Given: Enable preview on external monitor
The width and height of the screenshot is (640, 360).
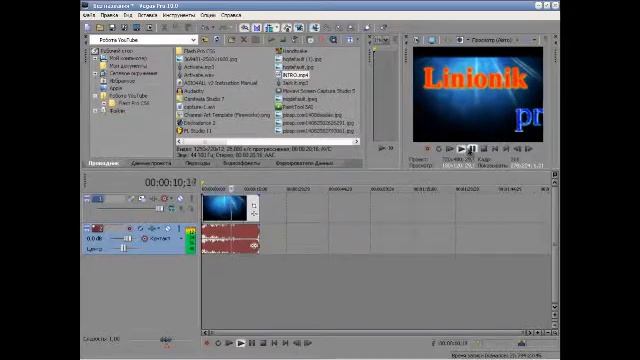Looking at the screenshot, I should pyautogui.click(x=431, y=40).
